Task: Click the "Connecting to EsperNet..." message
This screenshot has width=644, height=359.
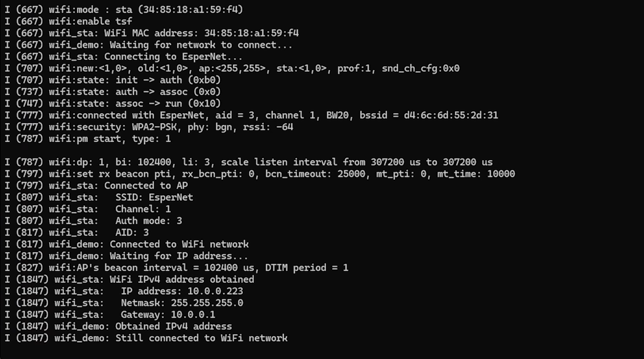Action: [173, 57]
